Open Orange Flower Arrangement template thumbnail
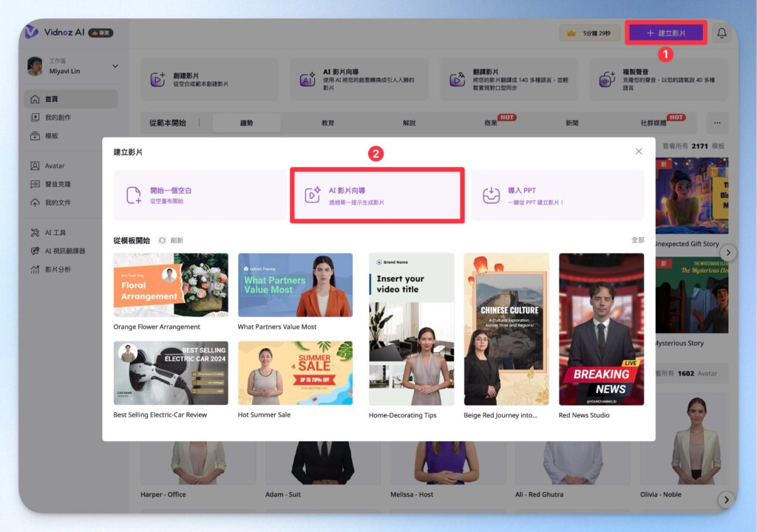This screenshot has height=532, width=757. pyautogui.click(x=171, y=284)
